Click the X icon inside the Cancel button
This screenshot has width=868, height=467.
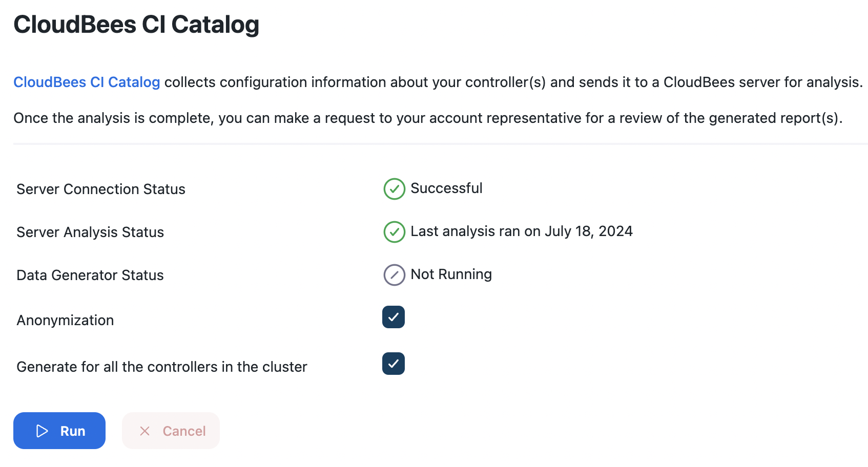tap(145, 431)
